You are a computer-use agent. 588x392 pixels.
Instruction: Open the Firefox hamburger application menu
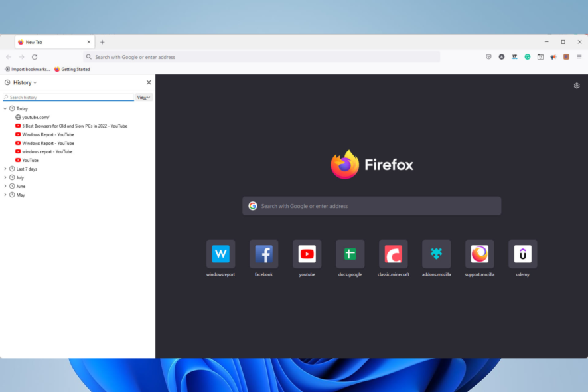[579, 57]
